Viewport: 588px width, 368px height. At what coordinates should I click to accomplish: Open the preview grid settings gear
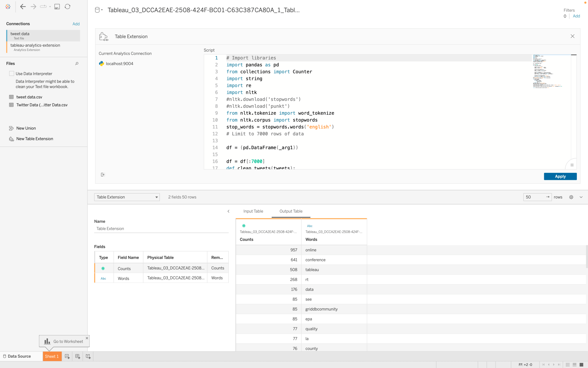point(571,197)
